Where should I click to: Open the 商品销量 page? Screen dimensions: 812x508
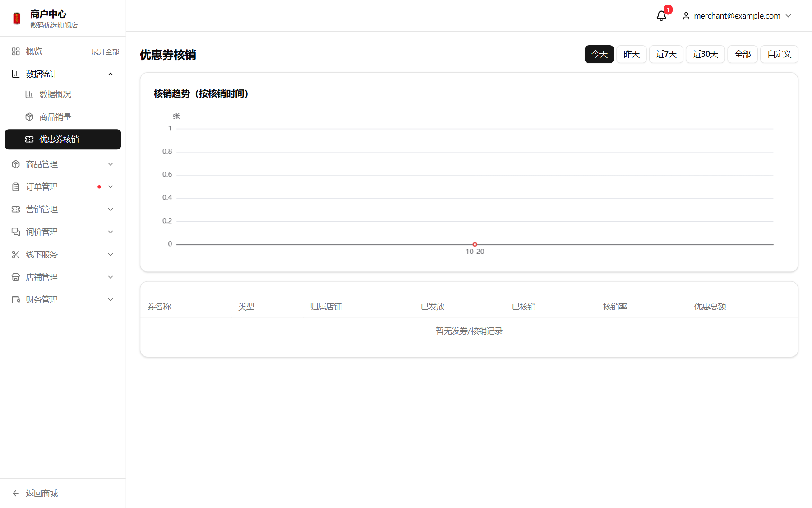63,117
